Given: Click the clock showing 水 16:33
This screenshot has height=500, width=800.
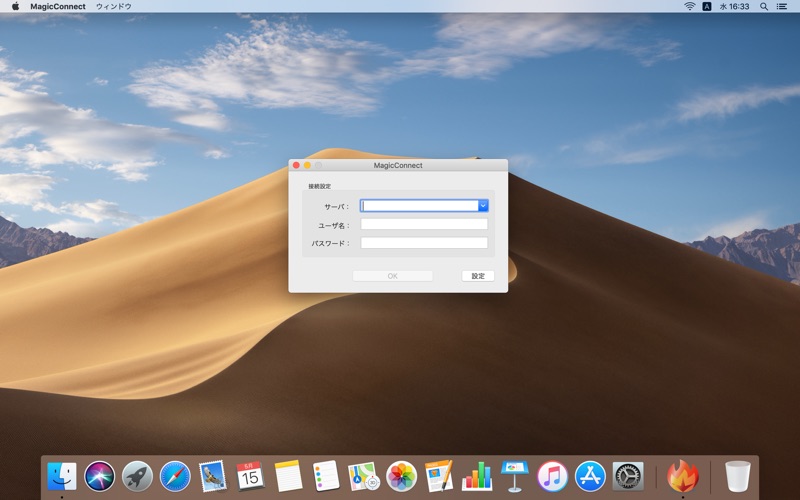Looking at the screenshot, I should [735, 6].
